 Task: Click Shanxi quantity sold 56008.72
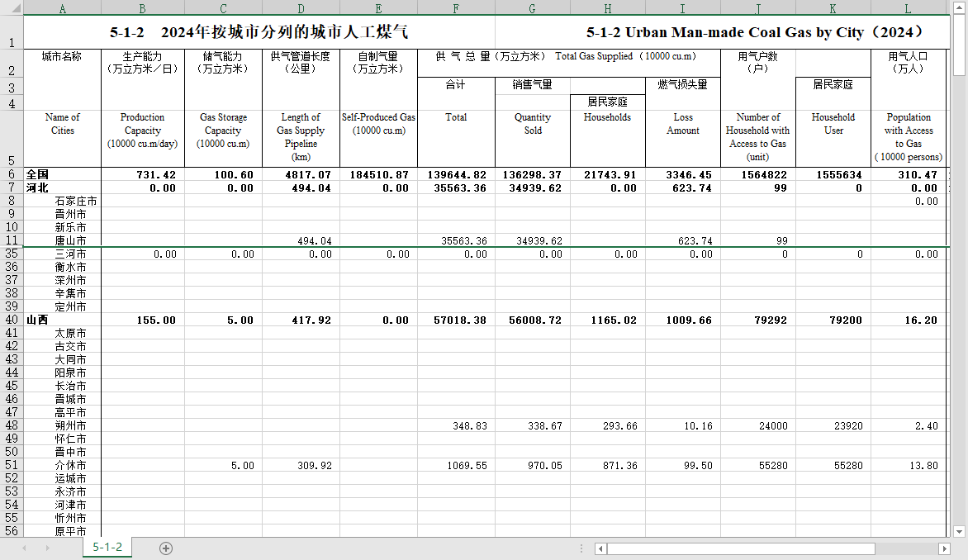[532, 320]
